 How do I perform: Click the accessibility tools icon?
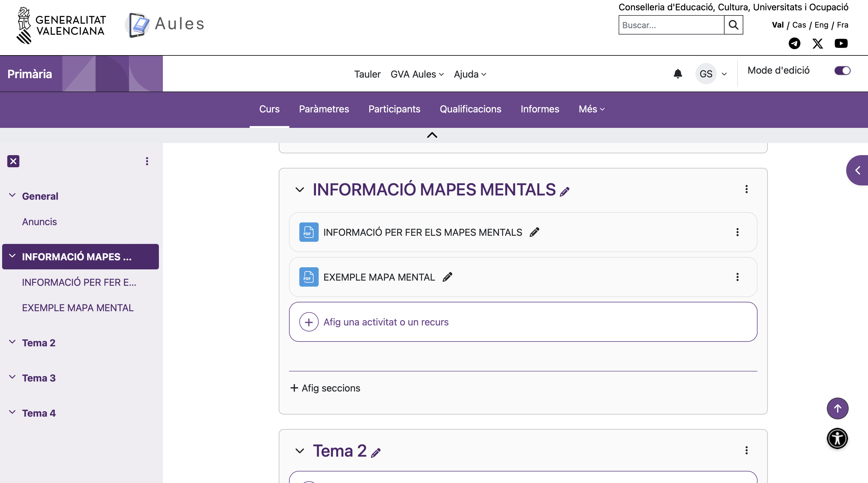click(x=837, y=438)
